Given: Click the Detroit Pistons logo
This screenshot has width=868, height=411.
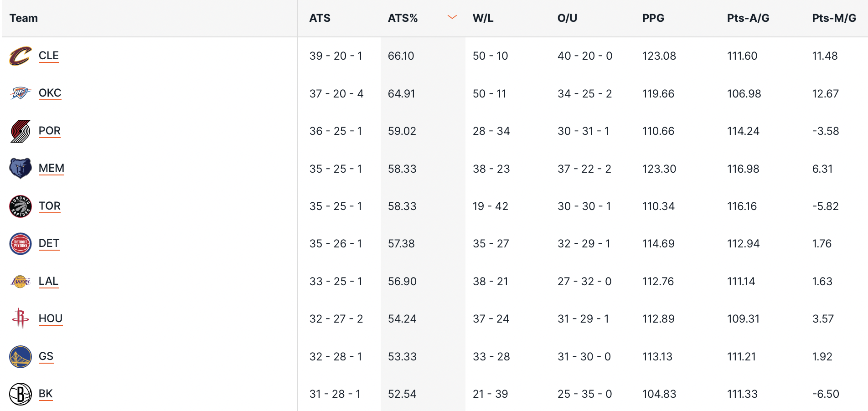Looking at the screenshot, I should [21, 244].
